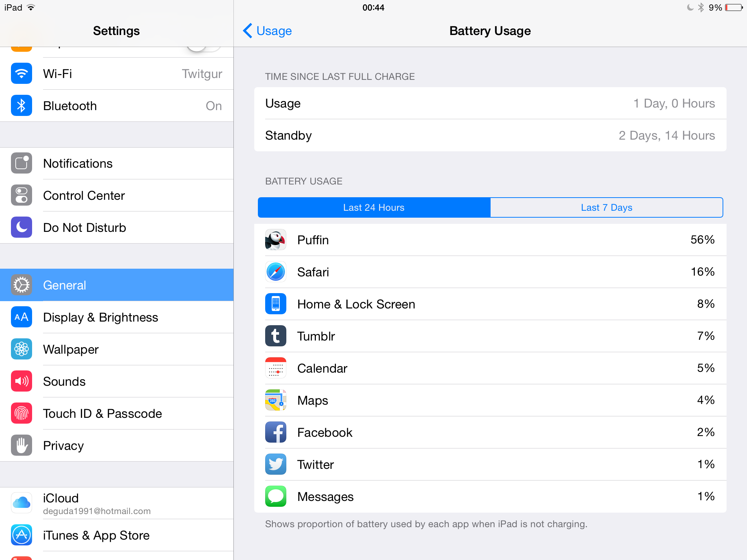Open the Touch ID fingerprint icon

tap(22, 413)
